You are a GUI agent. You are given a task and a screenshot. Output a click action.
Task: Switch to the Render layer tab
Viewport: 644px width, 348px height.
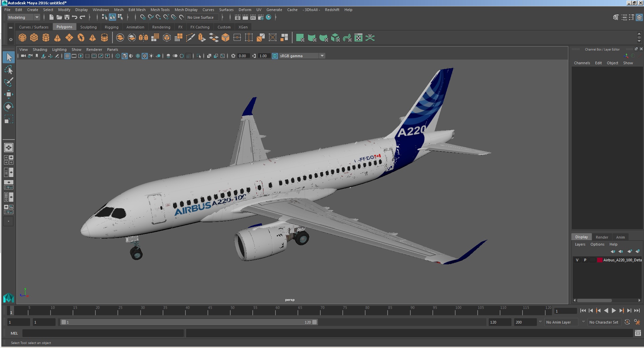(602, 237)
